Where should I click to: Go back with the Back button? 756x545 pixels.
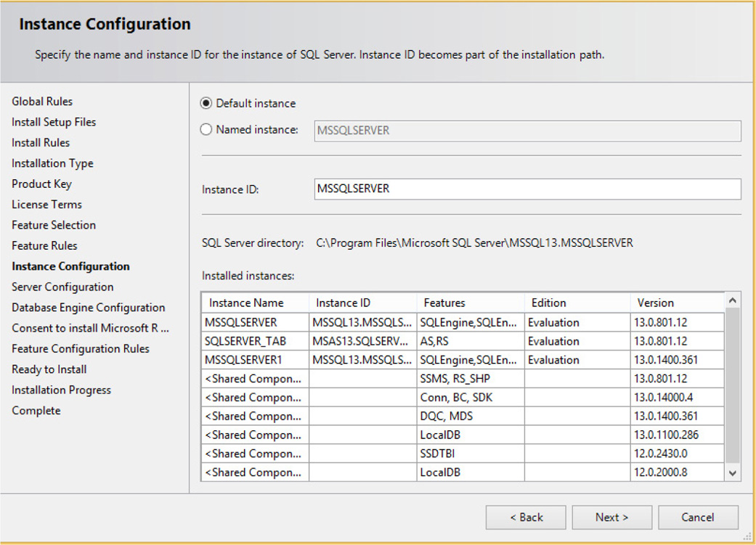coord(526,517)
